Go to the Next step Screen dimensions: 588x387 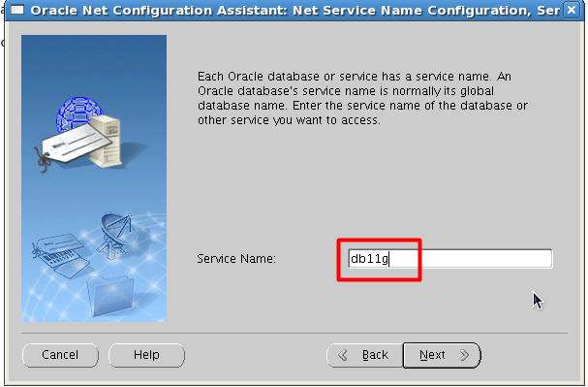tap(442, 355)
